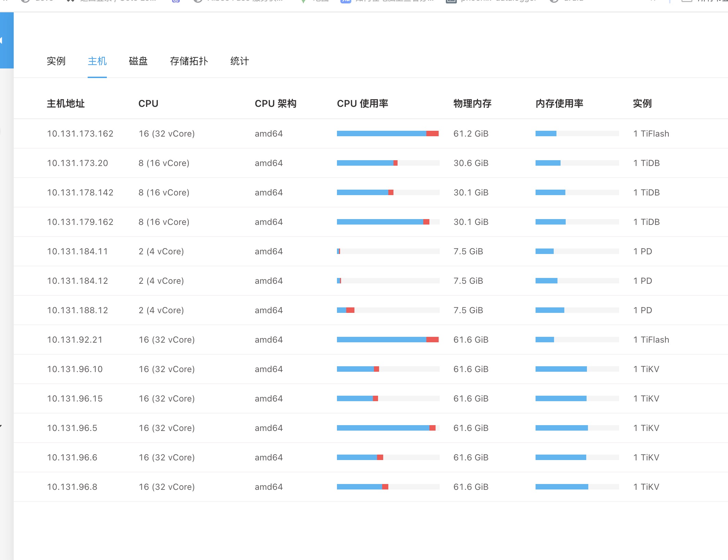Open the 磁盘 tab
The image size is (728, 560).
click(x=138, y=61)
